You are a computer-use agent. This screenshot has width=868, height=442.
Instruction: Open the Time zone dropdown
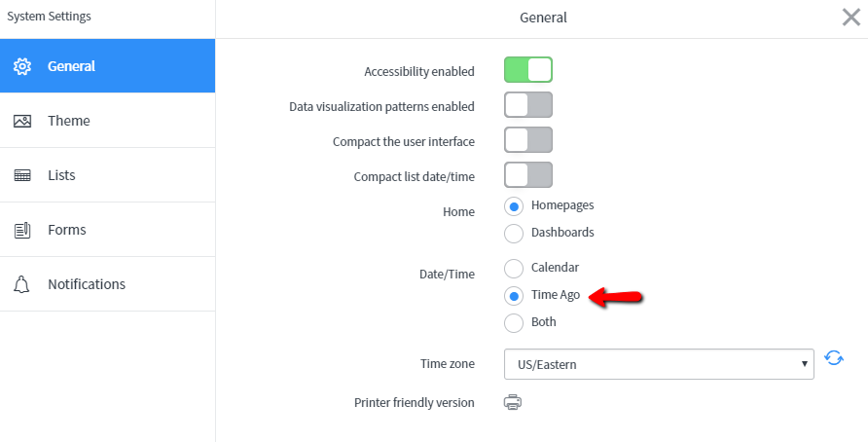659,364
